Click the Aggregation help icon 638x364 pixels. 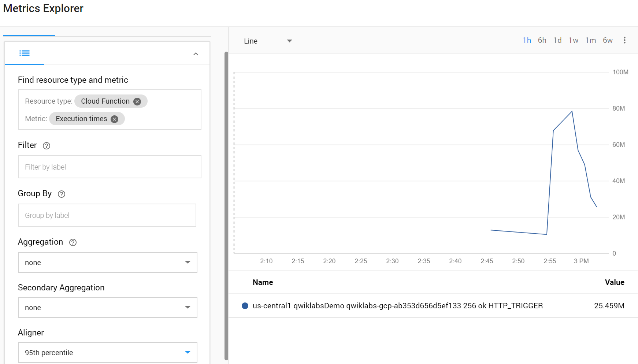point(73,242)
